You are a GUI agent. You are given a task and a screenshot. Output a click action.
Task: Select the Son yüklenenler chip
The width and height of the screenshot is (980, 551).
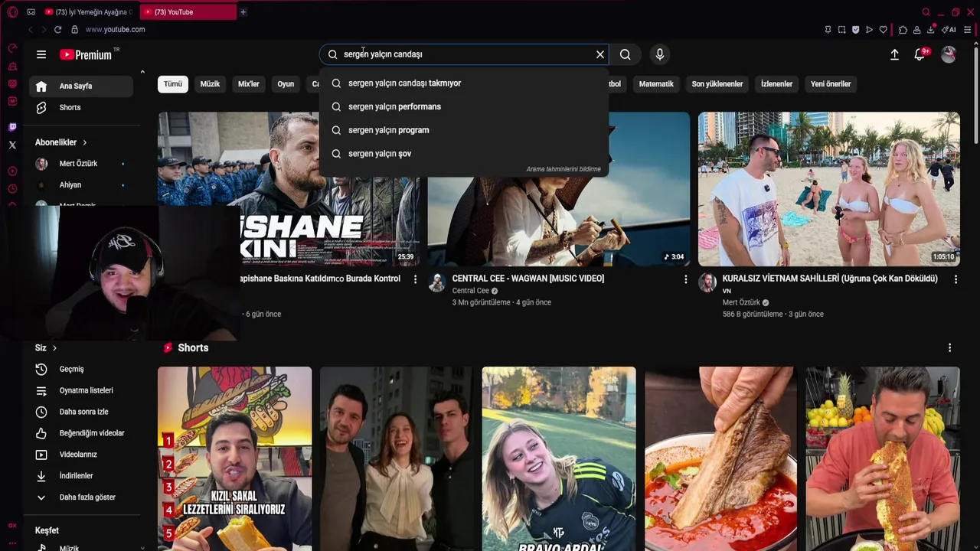tap(717, 84)
